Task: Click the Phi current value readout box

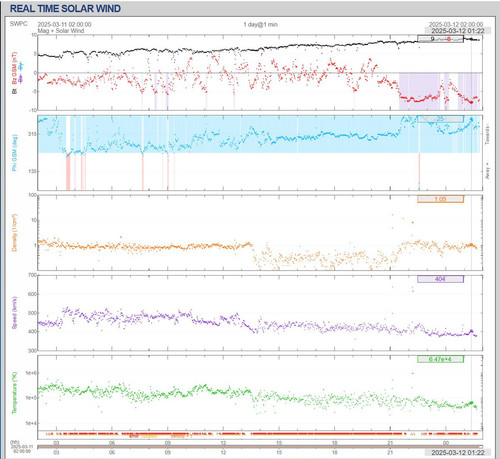Action: (440, 119)
